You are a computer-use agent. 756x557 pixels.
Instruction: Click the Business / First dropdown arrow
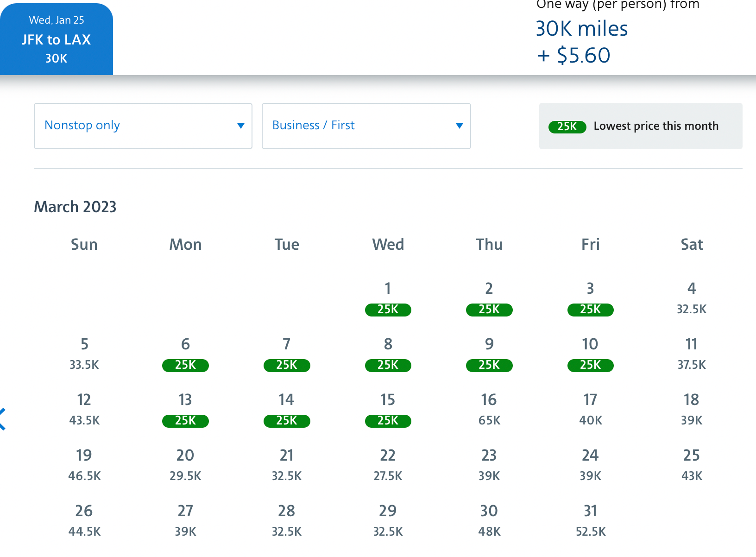(x=459, y=126)
